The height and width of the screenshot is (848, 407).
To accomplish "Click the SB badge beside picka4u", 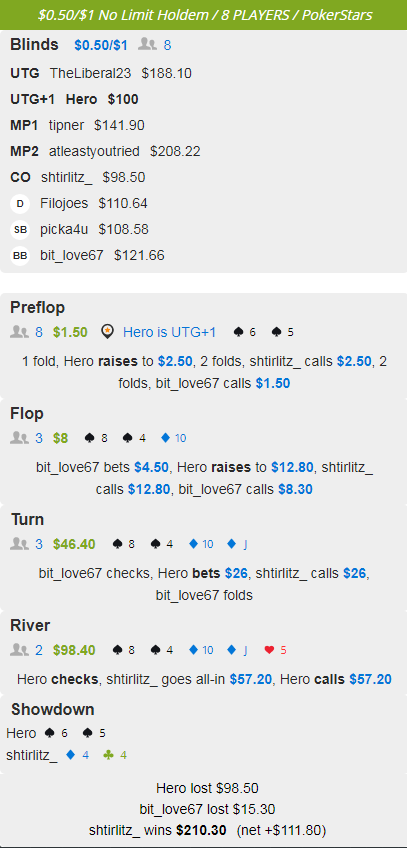I will pos(20,230).
